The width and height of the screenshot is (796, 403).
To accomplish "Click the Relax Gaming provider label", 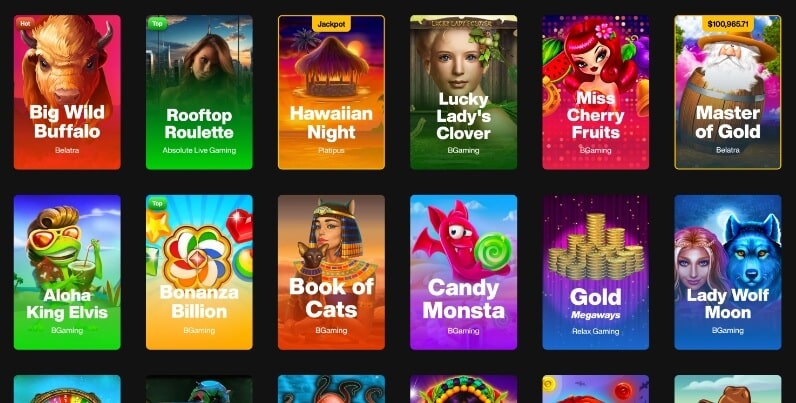I will click(x=595, y=331).
